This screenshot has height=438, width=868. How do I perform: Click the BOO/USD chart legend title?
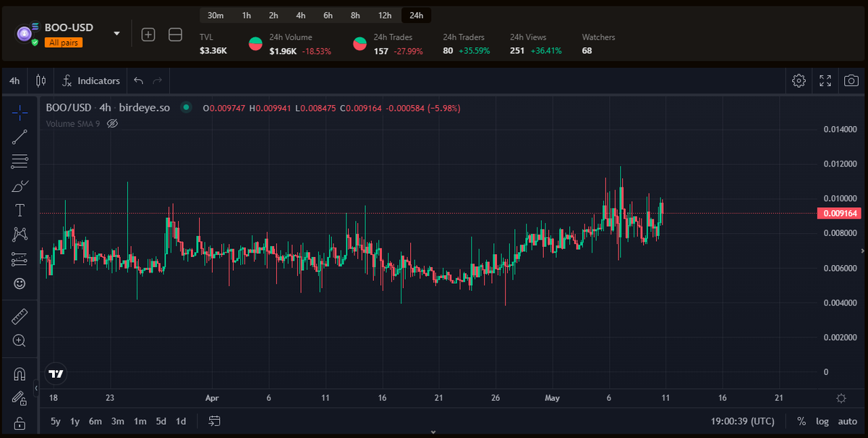(108, 108)
